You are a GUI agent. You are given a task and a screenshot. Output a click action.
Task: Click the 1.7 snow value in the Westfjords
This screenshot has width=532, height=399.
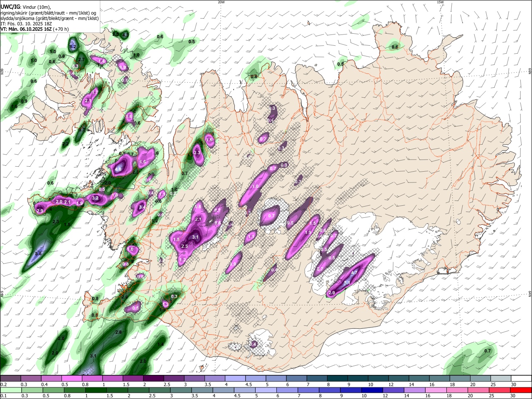click(x=95, y=91)
